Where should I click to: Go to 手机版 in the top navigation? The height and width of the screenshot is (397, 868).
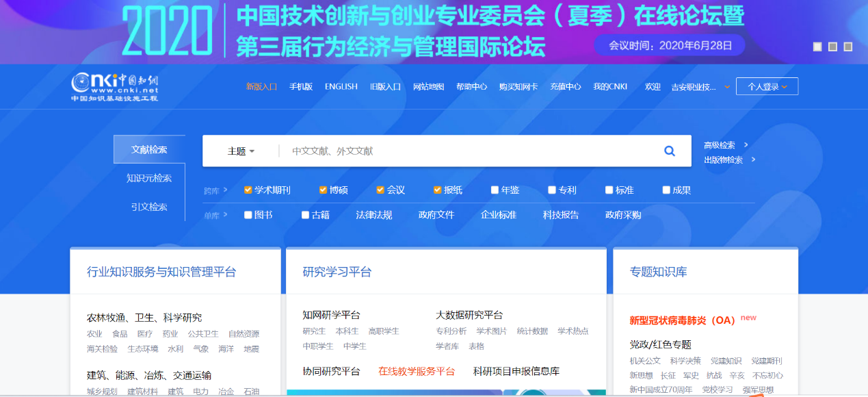coord(301,87)
